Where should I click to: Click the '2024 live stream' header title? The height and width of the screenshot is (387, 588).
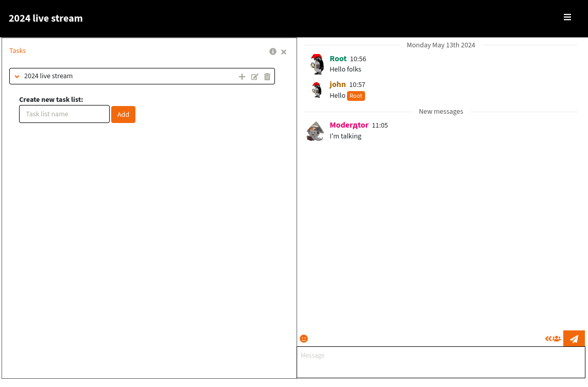[x=46, y=19]
